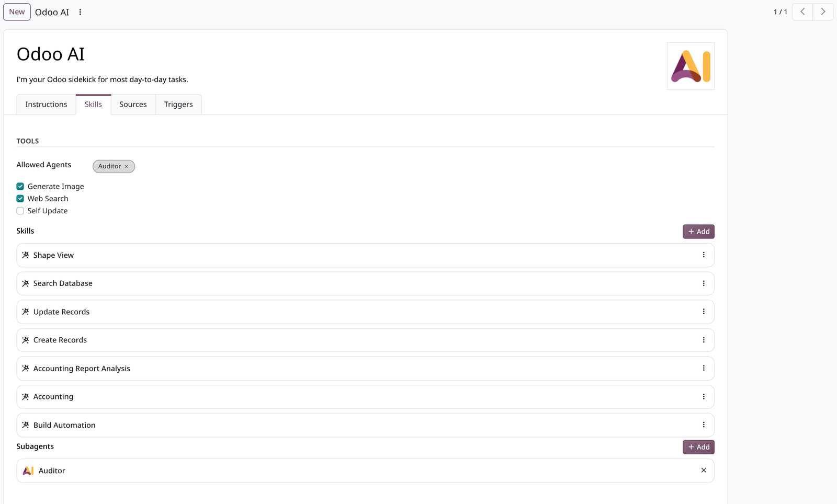Uncheck the Web Search checkbox

20,199
